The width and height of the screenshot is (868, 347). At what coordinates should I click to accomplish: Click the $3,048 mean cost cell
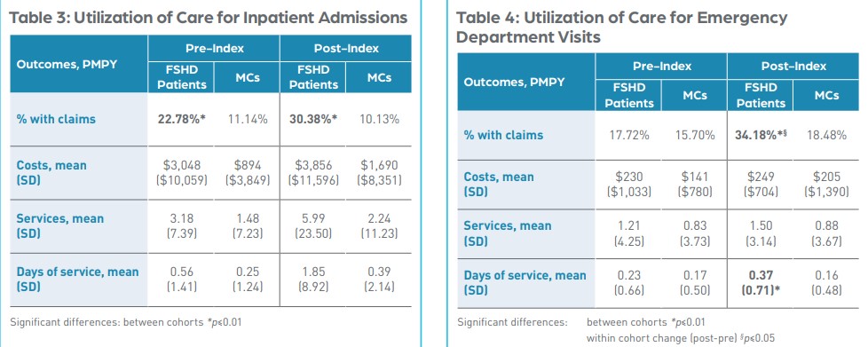[182, 173]
